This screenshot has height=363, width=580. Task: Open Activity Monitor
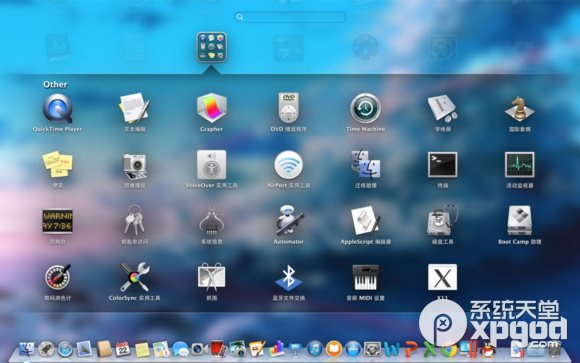pyautogui.click(x=519, y=165)
